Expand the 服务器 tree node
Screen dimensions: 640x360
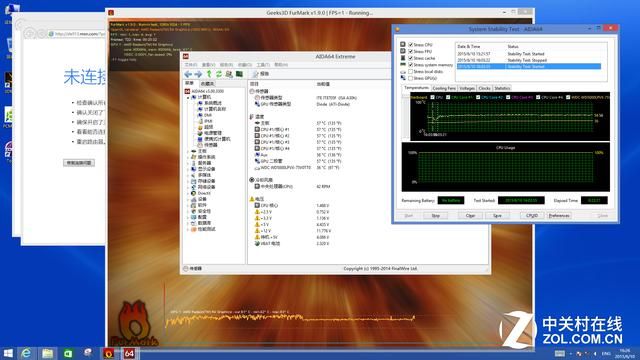188,163
